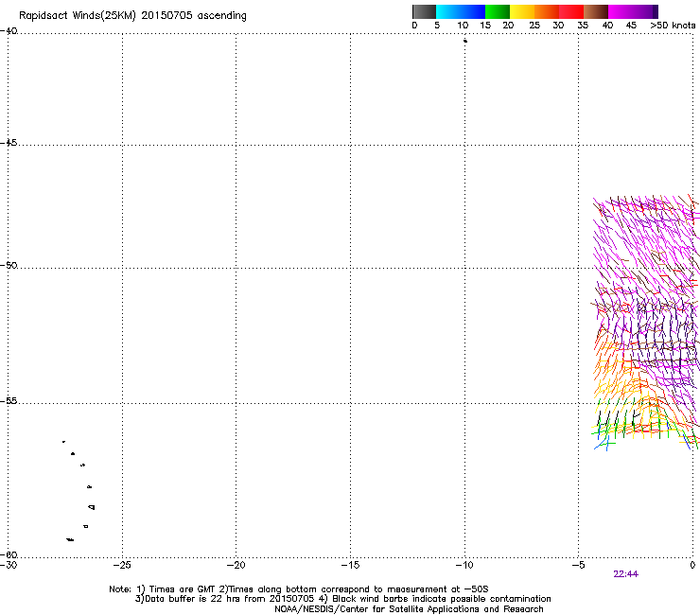Click the -20 longitude axis label
This screenshot has height=615, width=700.
236,565
